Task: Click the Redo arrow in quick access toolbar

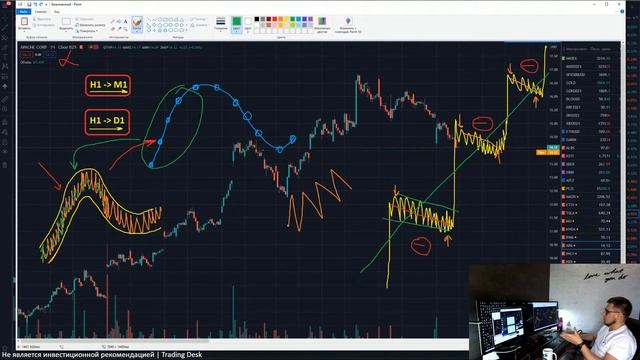Action: pyautogui.click(x=41, y=4)
